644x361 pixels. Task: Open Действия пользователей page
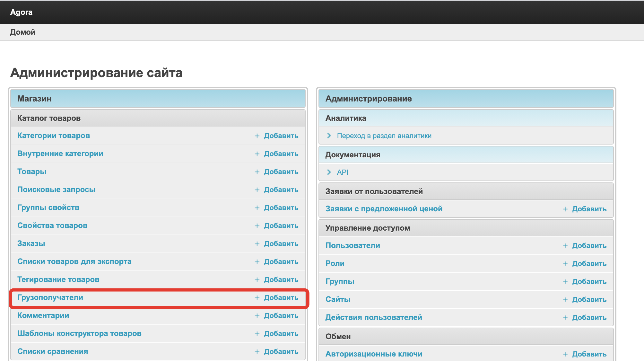point(374,317)
